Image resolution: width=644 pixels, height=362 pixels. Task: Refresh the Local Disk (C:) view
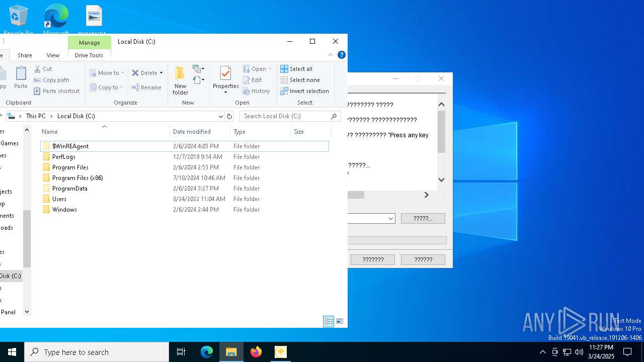click(229, 116)
